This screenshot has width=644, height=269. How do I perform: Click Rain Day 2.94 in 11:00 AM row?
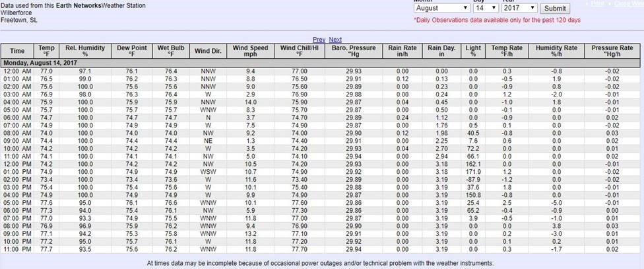pyautogui.click(x=441, y=156)
